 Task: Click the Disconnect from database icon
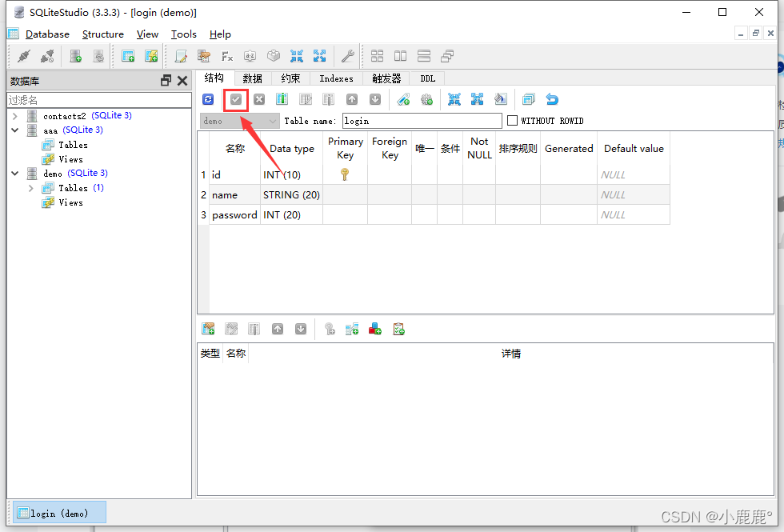click(x=47, y=56)
